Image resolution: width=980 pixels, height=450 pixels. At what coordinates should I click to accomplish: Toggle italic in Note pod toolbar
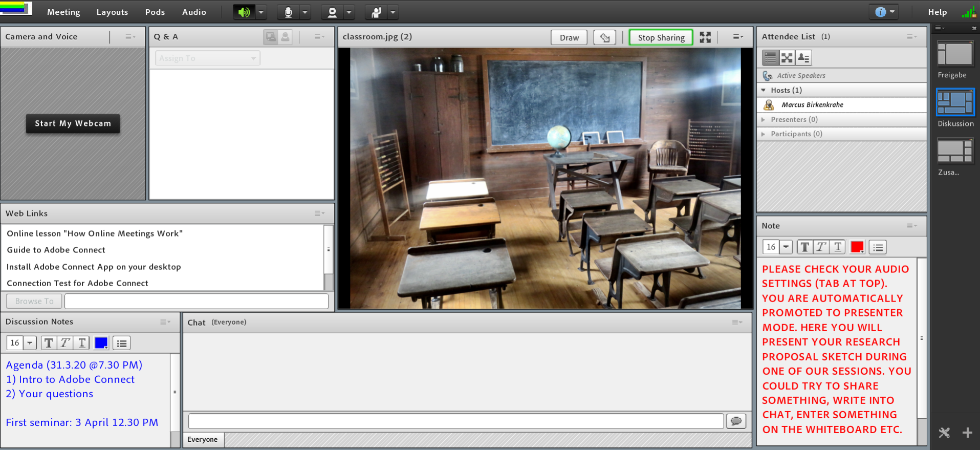pos(821,247)
